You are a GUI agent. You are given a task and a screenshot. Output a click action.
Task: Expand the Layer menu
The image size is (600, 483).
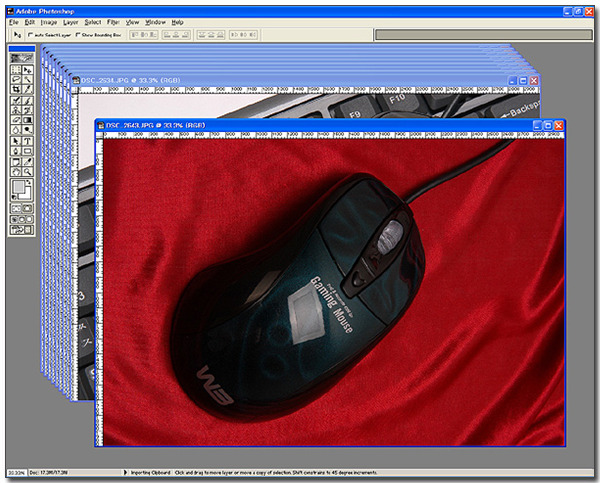(70, 21)
